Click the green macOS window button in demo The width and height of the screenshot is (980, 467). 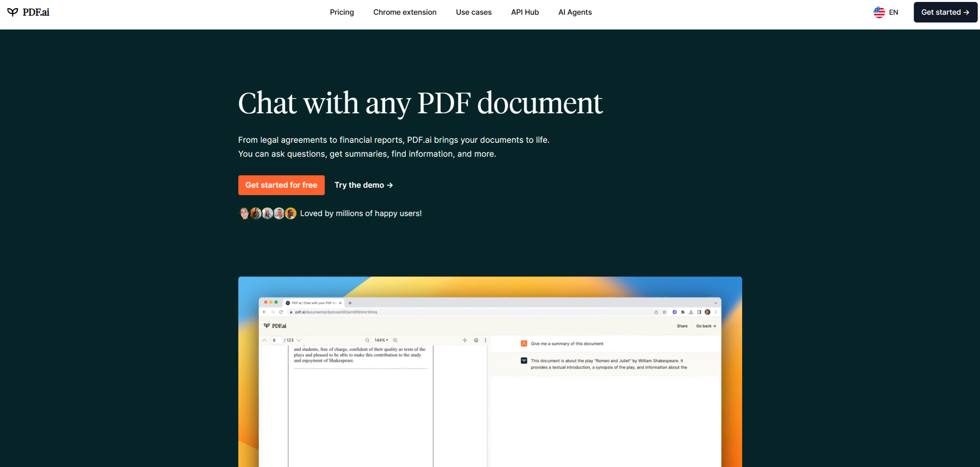tap(276, 302)
